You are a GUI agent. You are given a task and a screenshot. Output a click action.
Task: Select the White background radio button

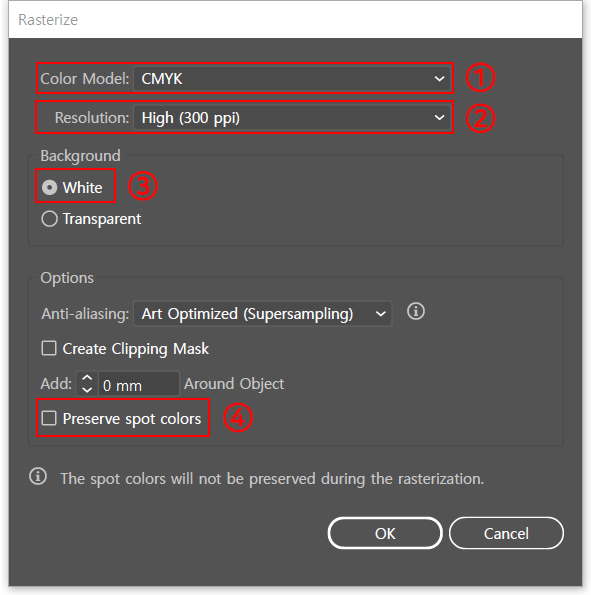click(x=49, y=187)
